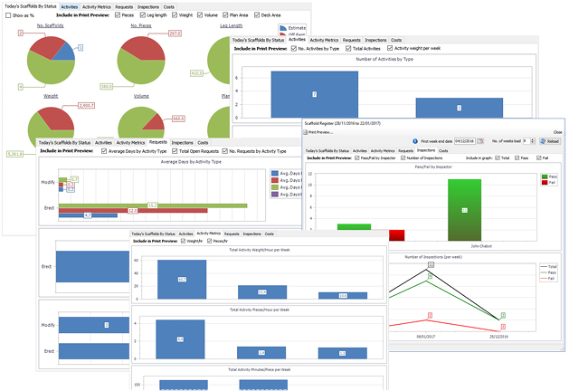588x391 pixels.
Task: Click the green Erect bar labeled 15.2
Action: [153, 205]
